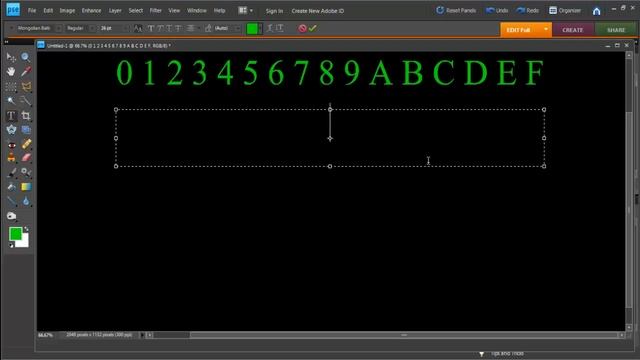This screenshot has width=640, height=360.
Task: Toggle Faux Bold text style
Action: click(x=151, y=28)
